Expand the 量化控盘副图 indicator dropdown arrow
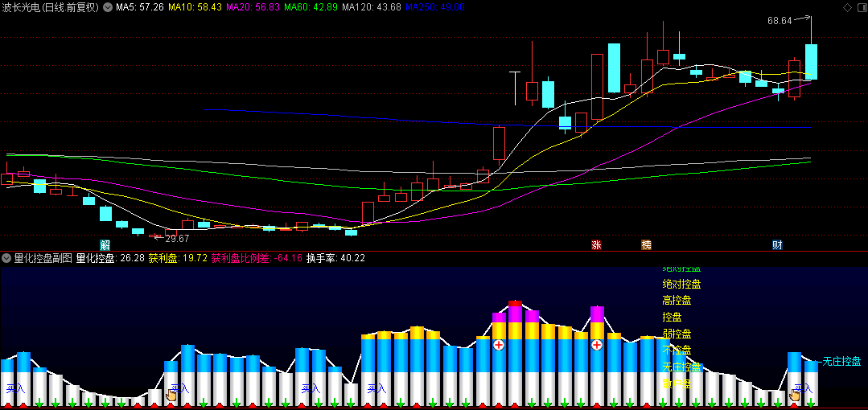The height and width of the screenshot is (410, 868). [x=6, y=258]
